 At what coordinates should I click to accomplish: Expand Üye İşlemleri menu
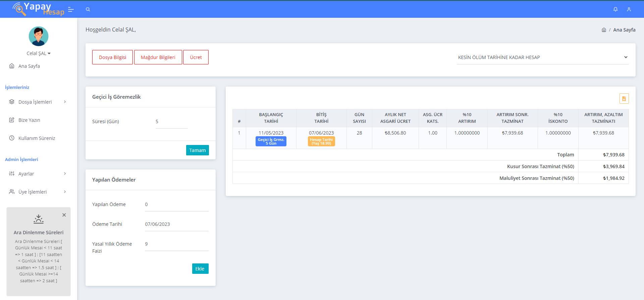pyautogui.click(x=38, y=192)
